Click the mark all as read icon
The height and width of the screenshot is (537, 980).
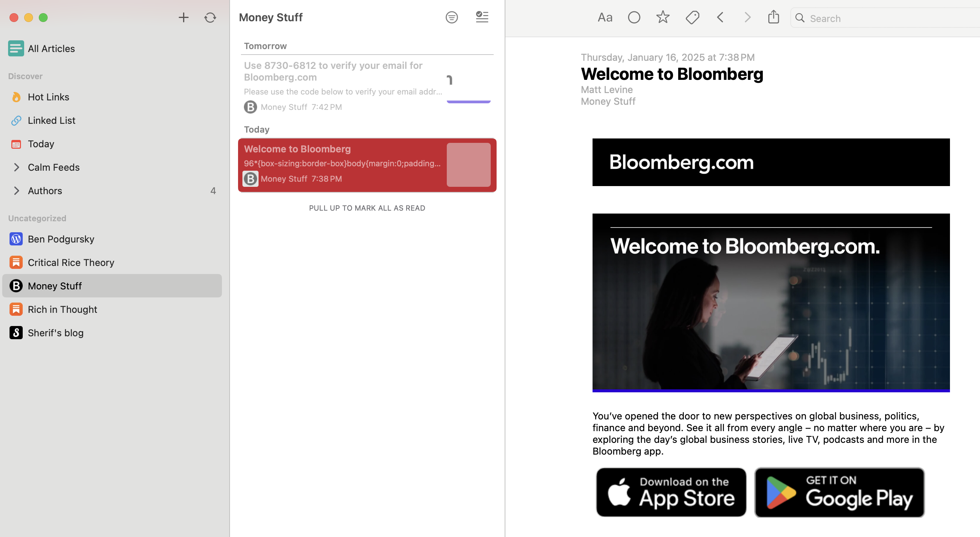[482, 17]
